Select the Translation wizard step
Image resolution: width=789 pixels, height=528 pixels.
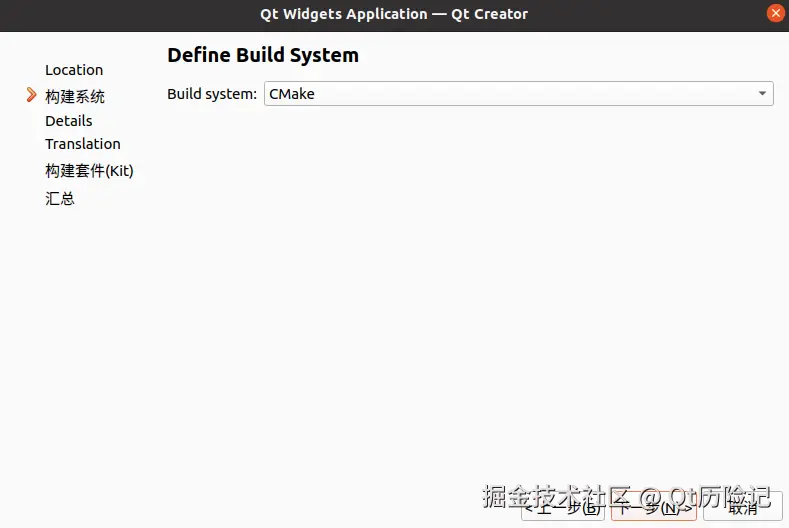point(83,144)
